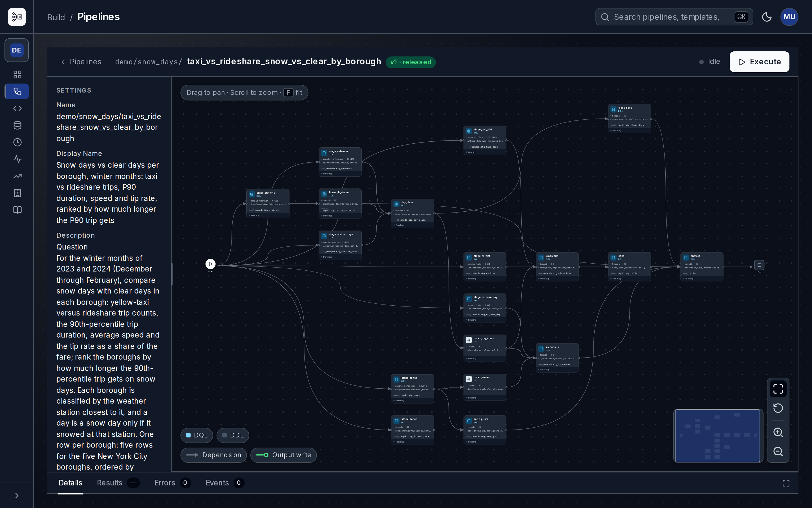Go back to Pipelines list
Viewport: 812px width, 508px height.
[81, 62]
